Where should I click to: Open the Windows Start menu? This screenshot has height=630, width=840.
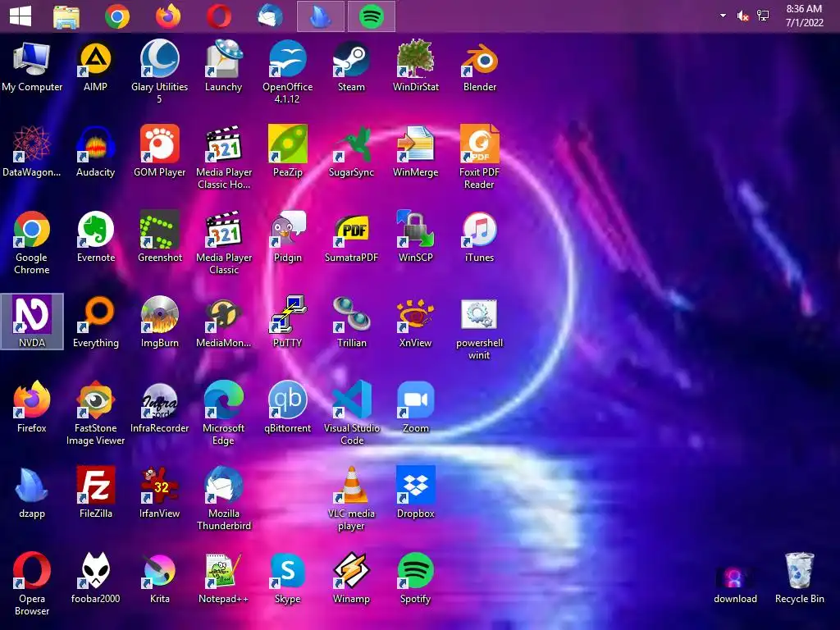pos(21,16)
